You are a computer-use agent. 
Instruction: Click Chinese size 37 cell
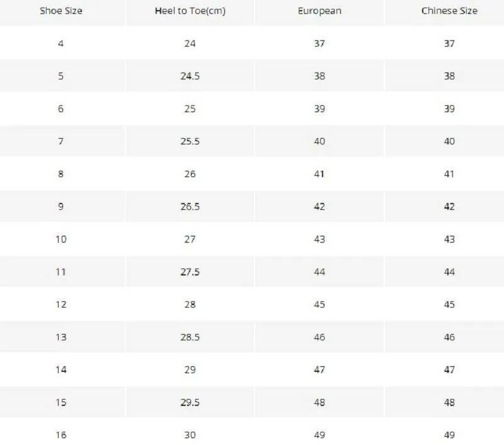pyautogui.click(x=449, y=43)
